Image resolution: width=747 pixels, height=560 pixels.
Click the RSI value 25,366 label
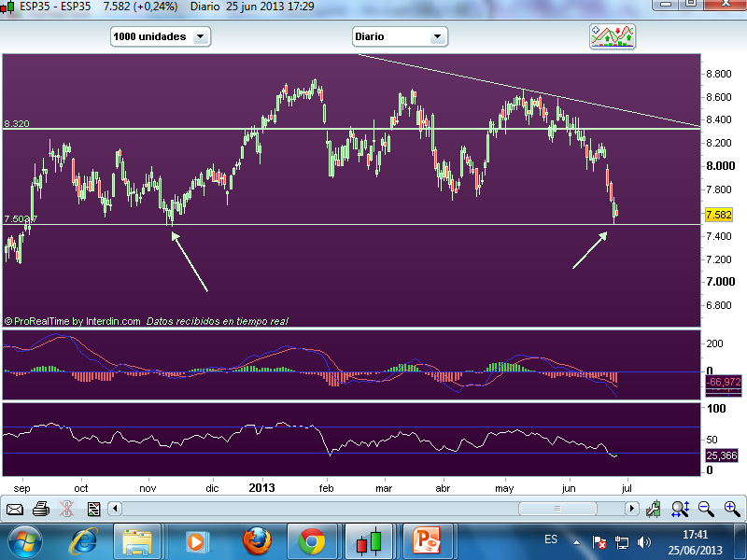pyautogui.click(x=721, y=455)
